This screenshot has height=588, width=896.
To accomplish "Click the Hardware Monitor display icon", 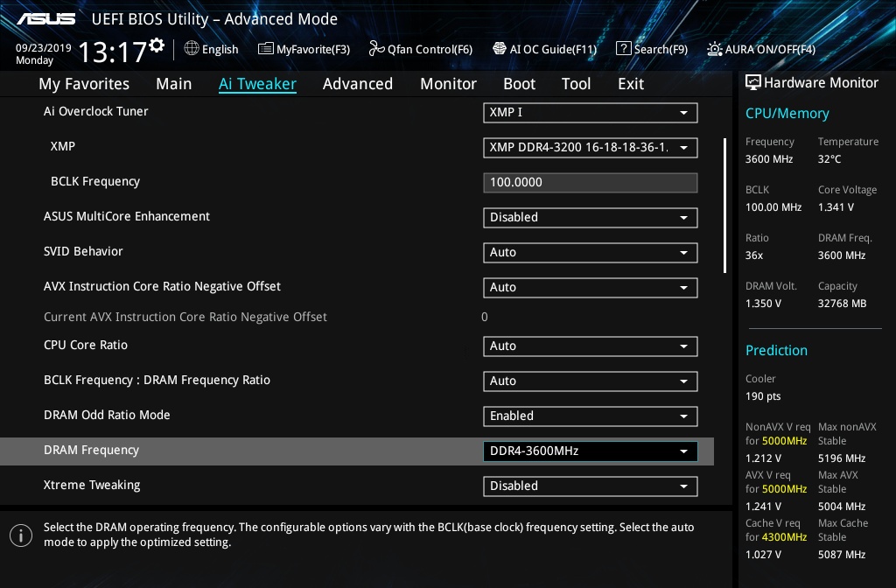I will point(753,83).
